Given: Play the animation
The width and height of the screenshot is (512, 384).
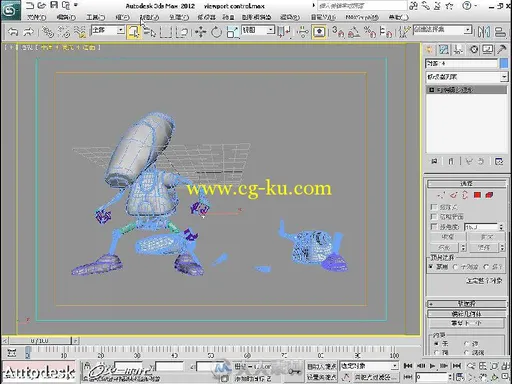Looking at the screenshot, I should (433, 366).
